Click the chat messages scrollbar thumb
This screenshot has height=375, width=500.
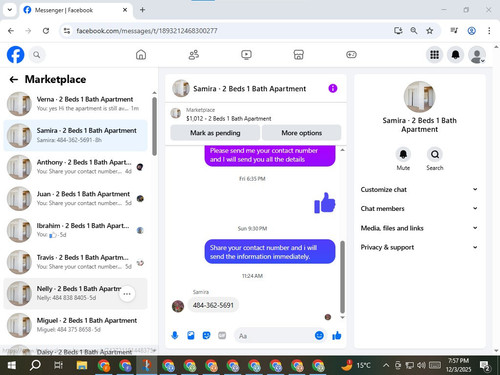342,277
